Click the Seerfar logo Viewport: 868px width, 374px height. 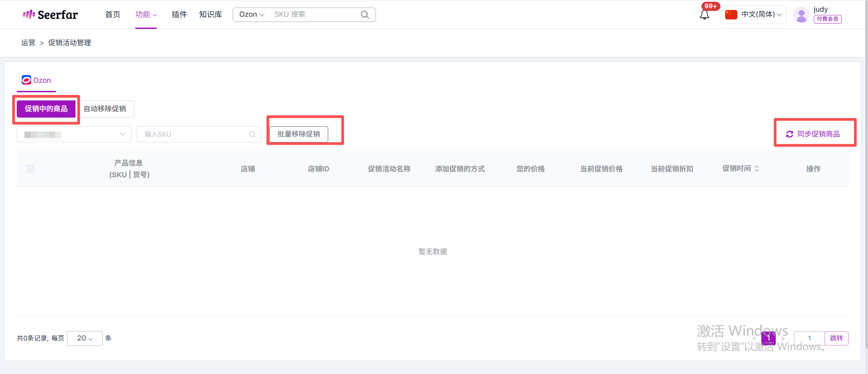point(50,14)
